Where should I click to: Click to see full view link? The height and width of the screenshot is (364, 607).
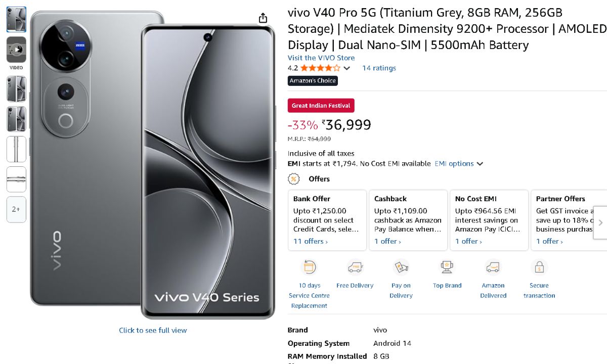(x=153, y=330)
